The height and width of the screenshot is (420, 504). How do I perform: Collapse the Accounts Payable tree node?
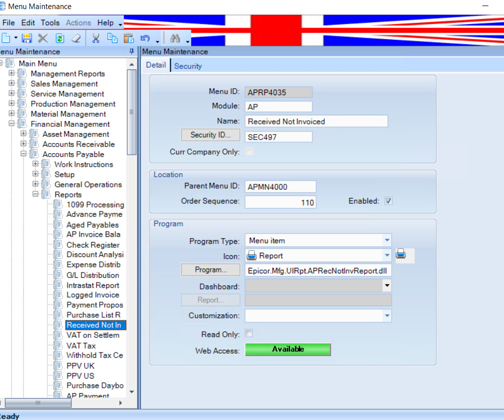point(24,154)
